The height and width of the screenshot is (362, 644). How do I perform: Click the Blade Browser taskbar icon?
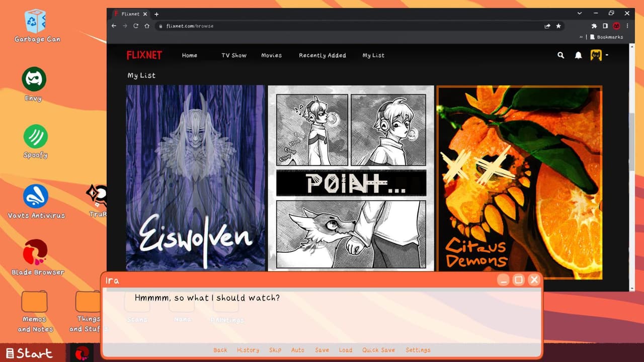[x=82, y=353]
